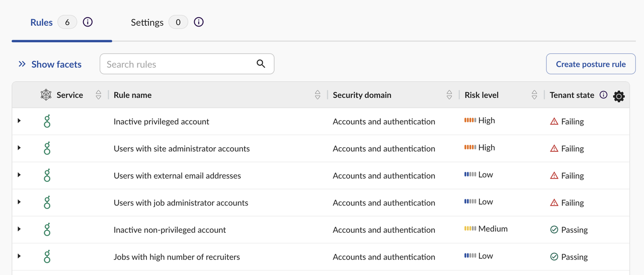The height and width of the screenshot is (275, 644).
Task: Sort table by Rule name column
Action: point(317,95)
